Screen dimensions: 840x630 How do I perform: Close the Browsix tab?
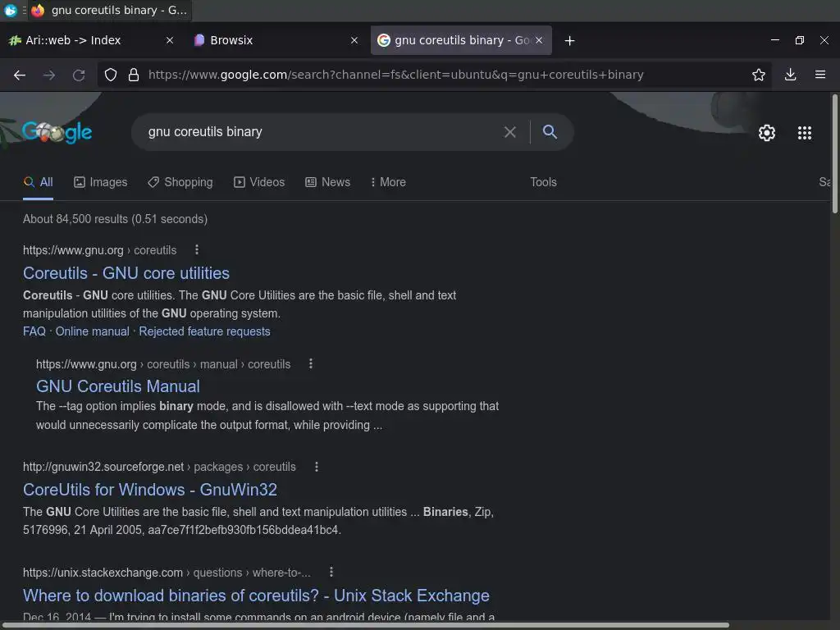(x=354, y=40)
